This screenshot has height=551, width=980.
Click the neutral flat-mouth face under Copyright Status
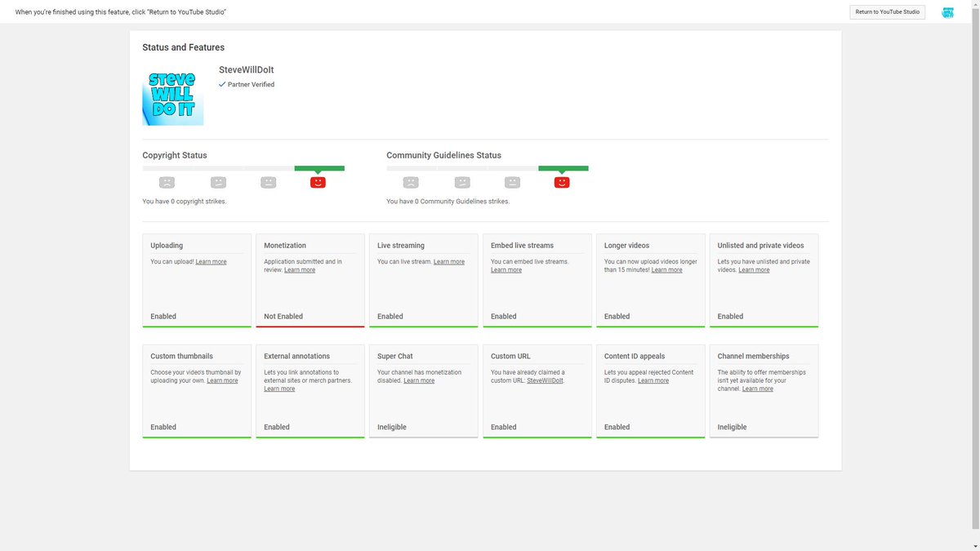[x=269, y=183]
